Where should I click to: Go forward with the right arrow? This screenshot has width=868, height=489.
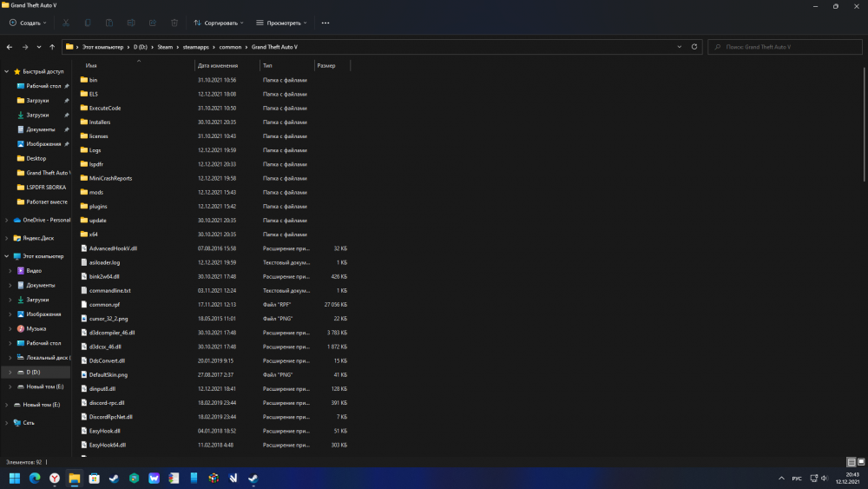pos(25,47)
